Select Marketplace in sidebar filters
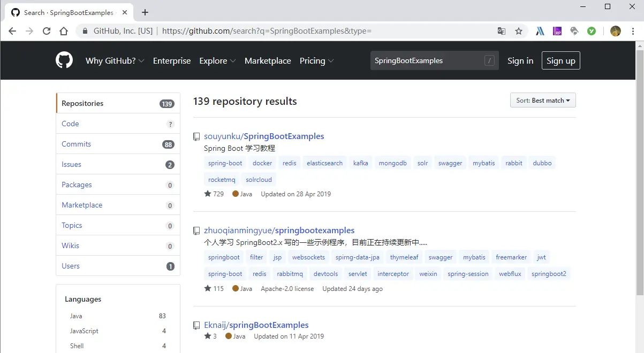Image resolution: width=644 pixels, height=353 pixels. [x=118, y=205]
